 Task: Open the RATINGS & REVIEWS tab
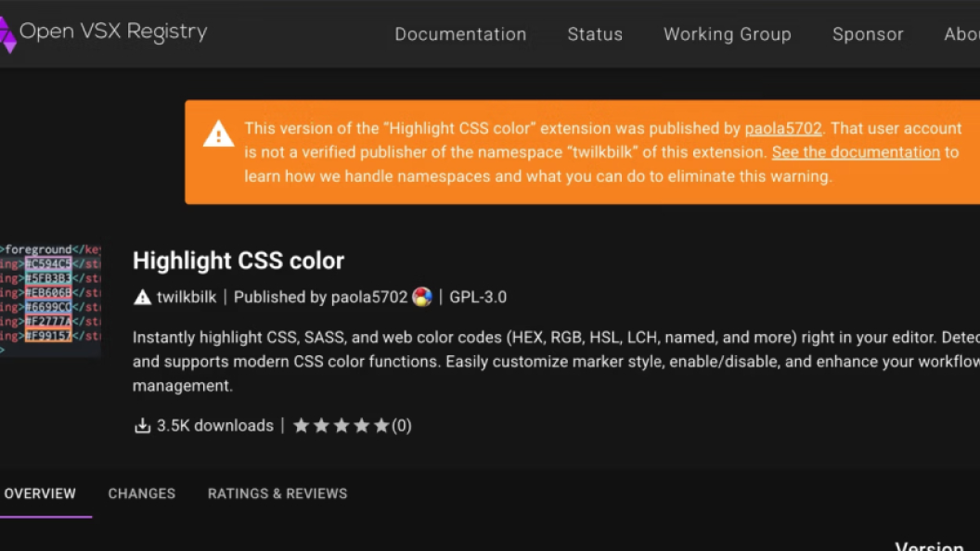click(x=277, y=493)
